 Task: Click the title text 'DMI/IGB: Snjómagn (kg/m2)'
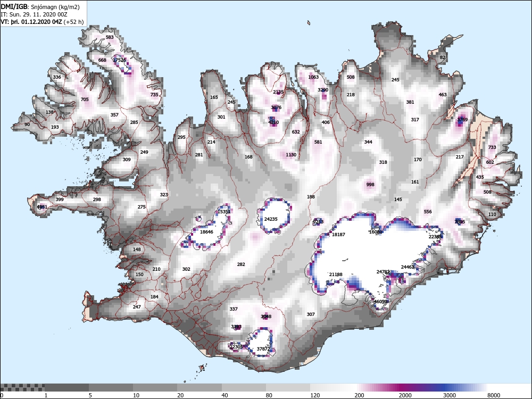click(x=40, y=7)
